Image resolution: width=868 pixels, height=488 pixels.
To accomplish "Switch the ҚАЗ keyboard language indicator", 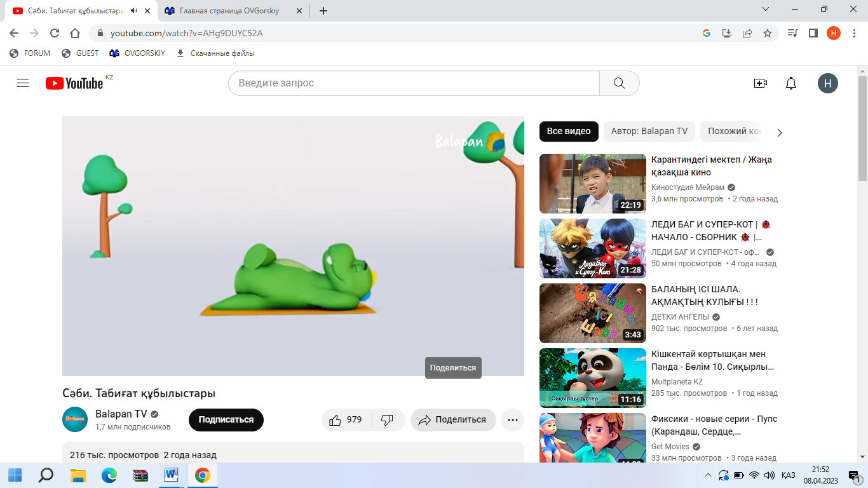I will click(788, 475).
